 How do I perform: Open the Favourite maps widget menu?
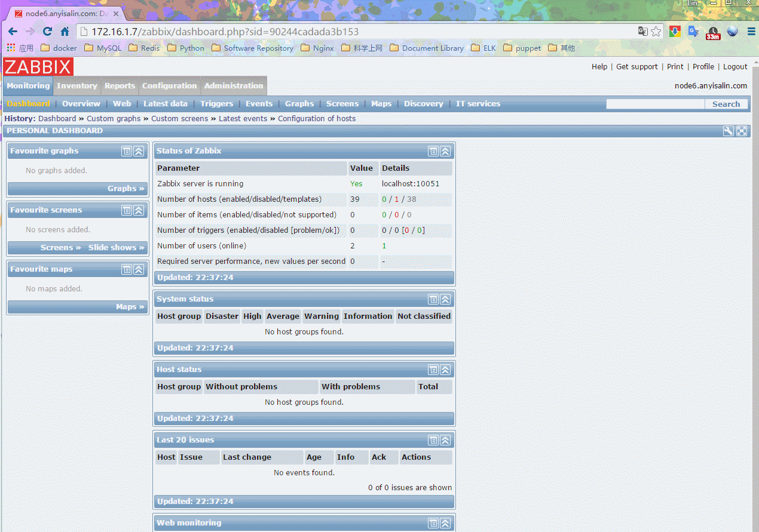127,269
